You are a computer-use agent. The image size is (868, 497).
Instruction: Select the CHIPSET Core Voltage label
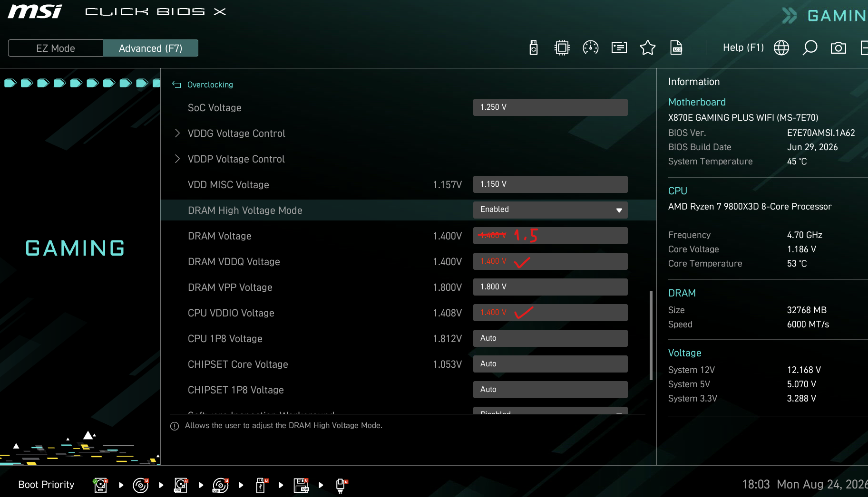238,364
